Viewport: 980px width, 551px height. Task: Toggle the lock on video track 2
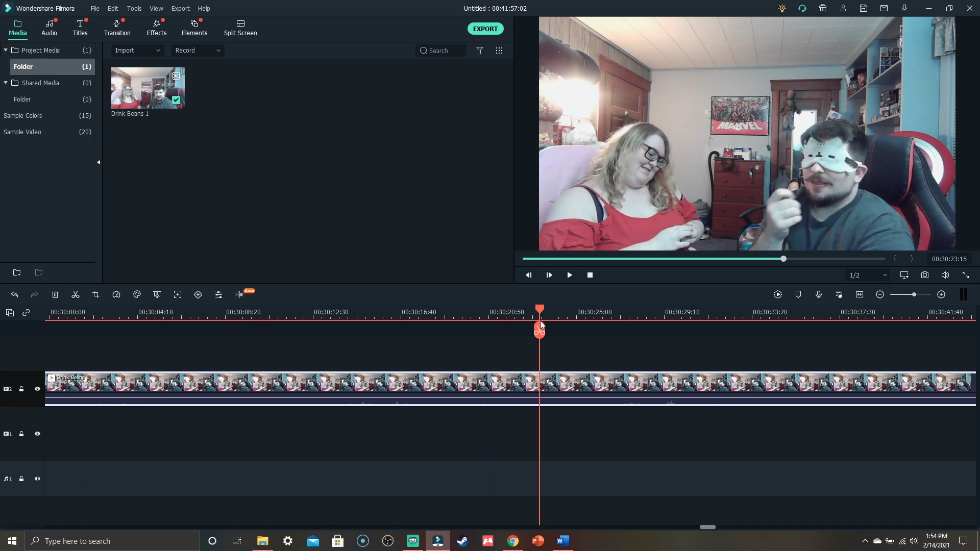pos(21,389)
